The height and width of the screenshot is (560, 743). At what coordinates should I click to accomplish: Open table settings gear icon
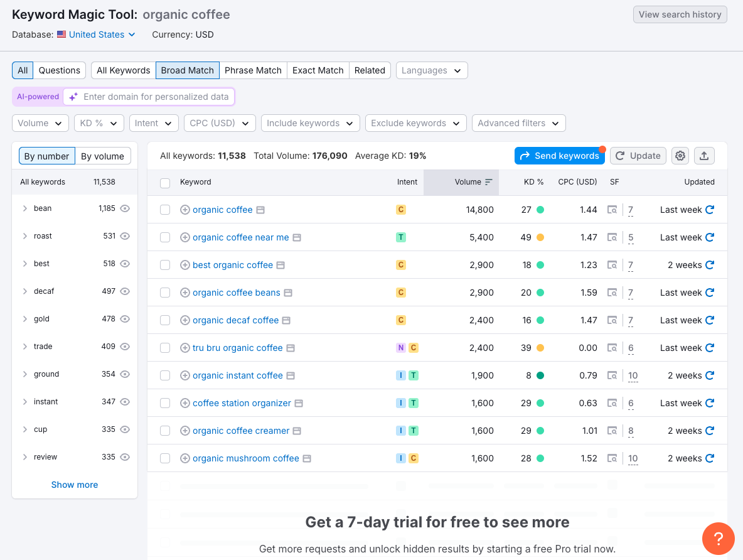(680, 156)
